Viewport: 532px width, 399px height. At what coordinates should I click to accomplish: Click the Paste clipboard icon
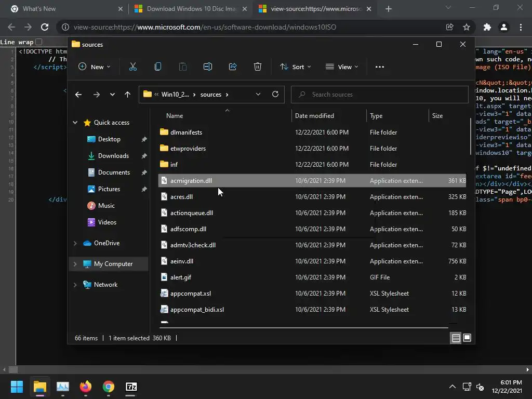coord(182,67)
